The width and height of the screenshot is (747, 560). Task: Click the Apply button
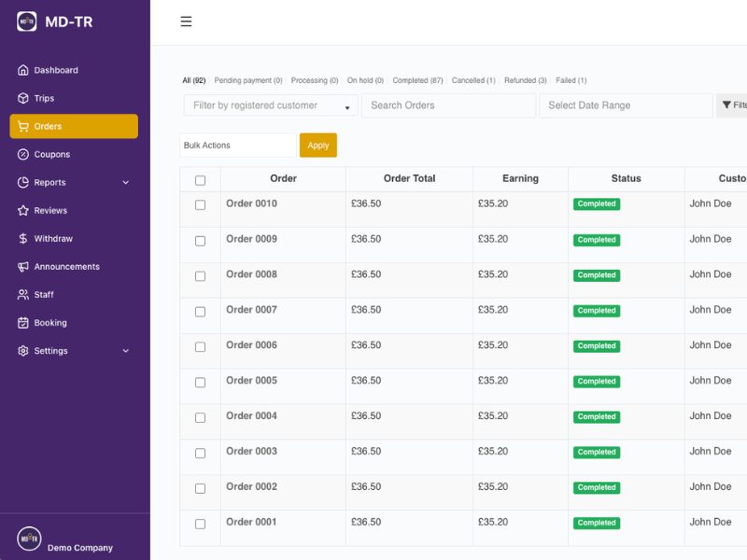coord(318,146)
